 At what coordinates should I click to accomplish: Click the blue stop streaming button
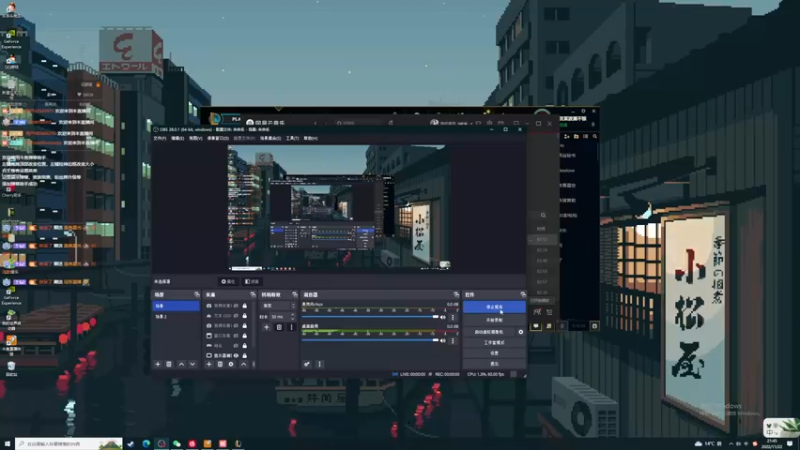(494, 307)
